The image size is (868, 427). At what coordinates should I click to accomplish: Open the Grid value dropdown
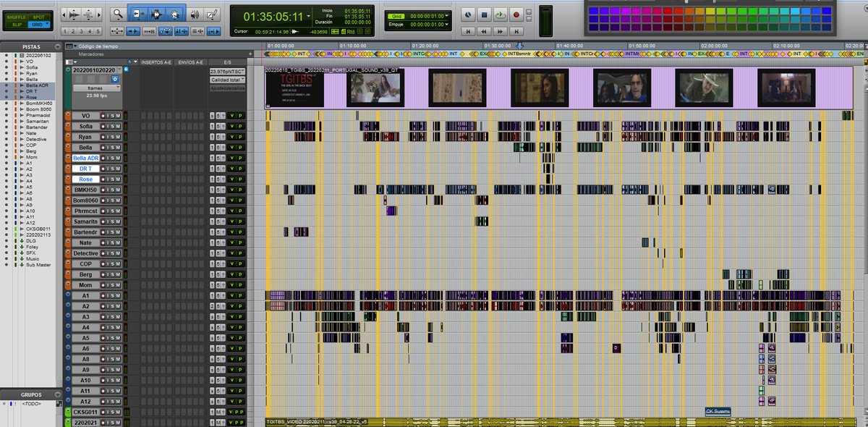[x=446, y=16]
